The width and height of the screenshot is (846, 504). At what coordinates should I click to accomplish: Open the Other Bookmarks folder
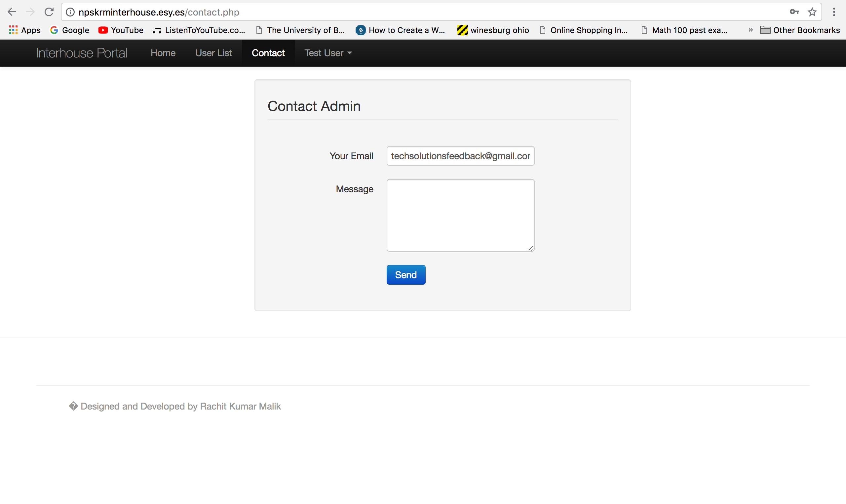point(800,30)
